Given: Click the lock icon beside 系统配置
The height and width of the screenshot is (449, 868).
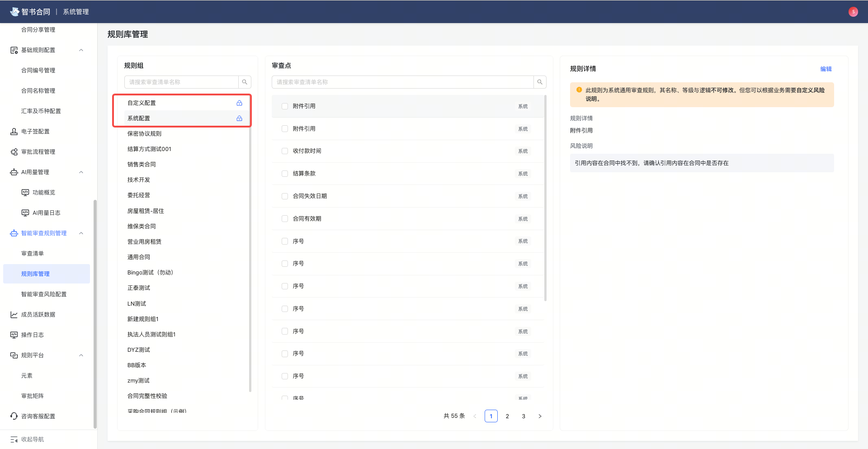Looking at the screenshot, I should (239, 118).
